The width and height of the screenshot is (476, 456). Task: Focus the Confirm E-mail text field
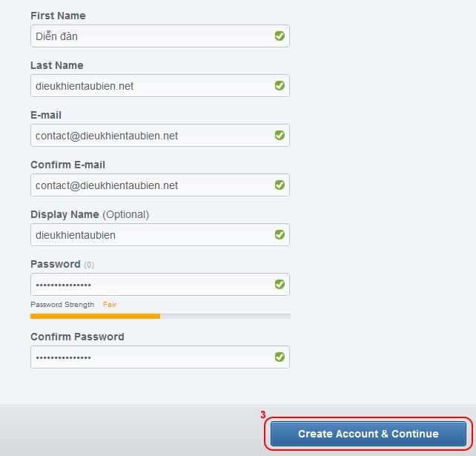(x=160, y=185)
